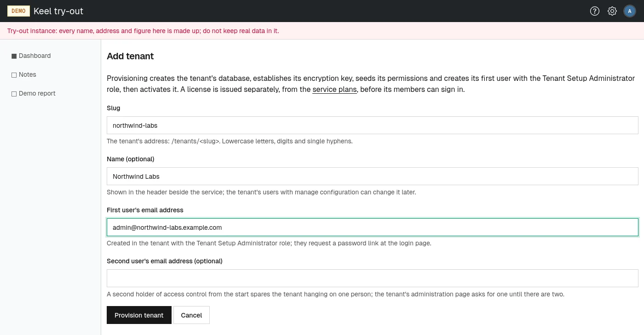644x335 pixels.
Task: Click the empty Second user's email field
Action: click(372, 278)
